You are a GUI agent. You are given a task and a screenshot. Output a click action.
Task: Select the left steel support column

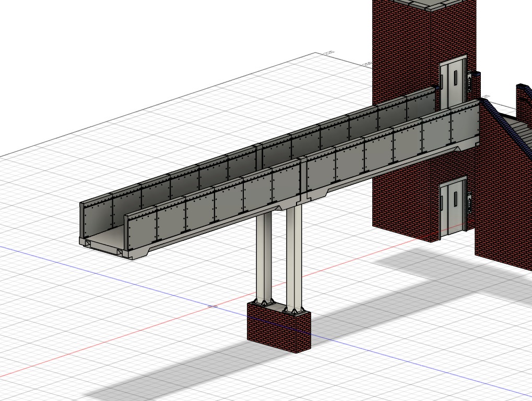(x=264, y=258)
